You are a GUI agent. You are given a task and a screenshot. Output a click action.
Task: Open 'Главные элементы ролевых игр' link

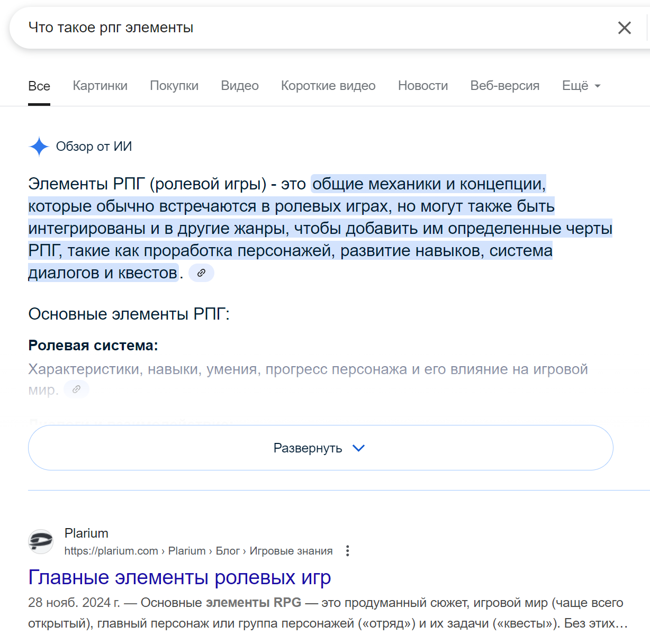179,577
